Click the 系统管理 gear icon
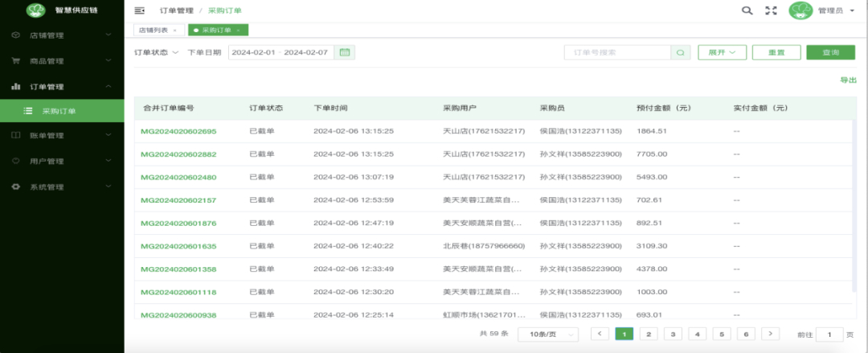This screenshot has width=868, height=353. click(16, 187)
